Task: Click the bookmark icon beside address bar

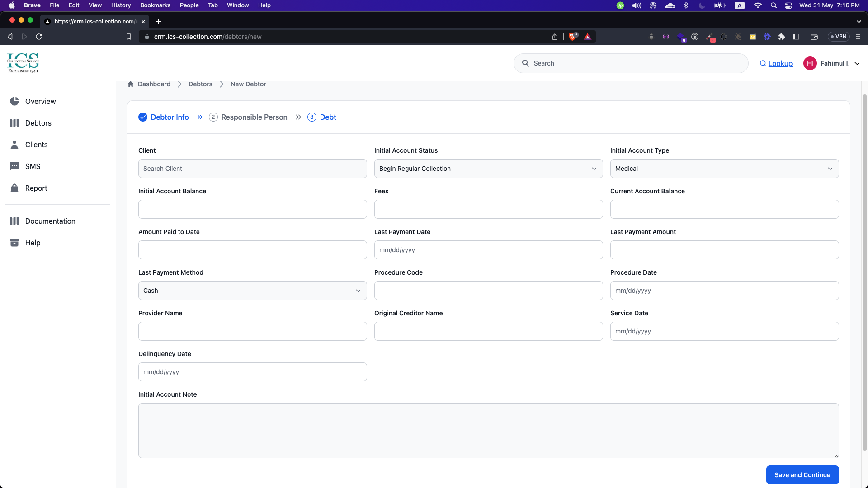Action: coord(129,37)
